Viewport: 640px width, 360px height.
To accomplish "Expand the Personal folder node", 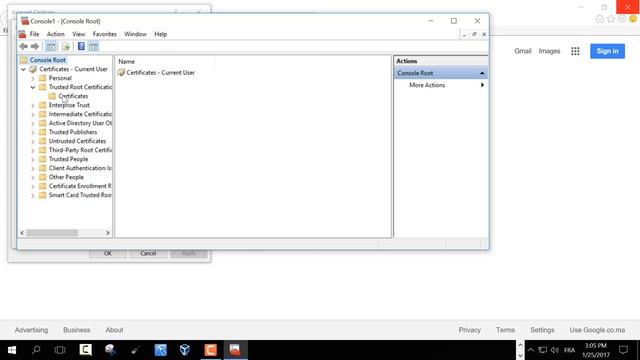I will tap(33, 78).
